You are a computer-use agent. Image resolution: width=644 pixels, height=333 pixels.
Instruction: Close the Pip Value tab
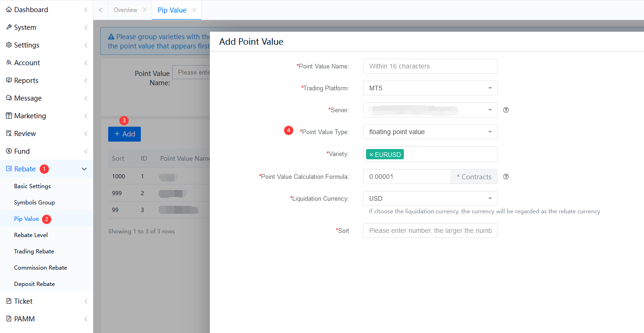194,10
